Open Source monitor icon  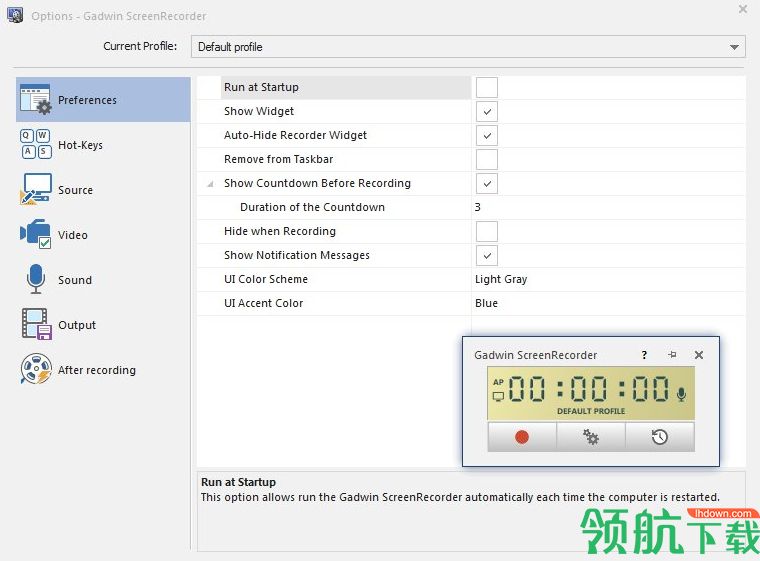[x=35, y=190]
